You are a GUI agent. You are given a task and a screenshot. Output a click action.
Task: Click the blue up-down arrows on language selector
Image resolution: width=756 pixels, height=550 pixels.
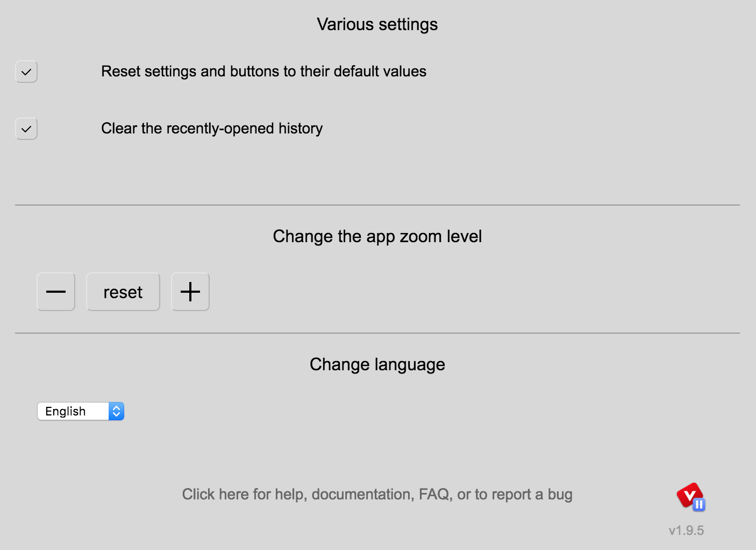116,411
